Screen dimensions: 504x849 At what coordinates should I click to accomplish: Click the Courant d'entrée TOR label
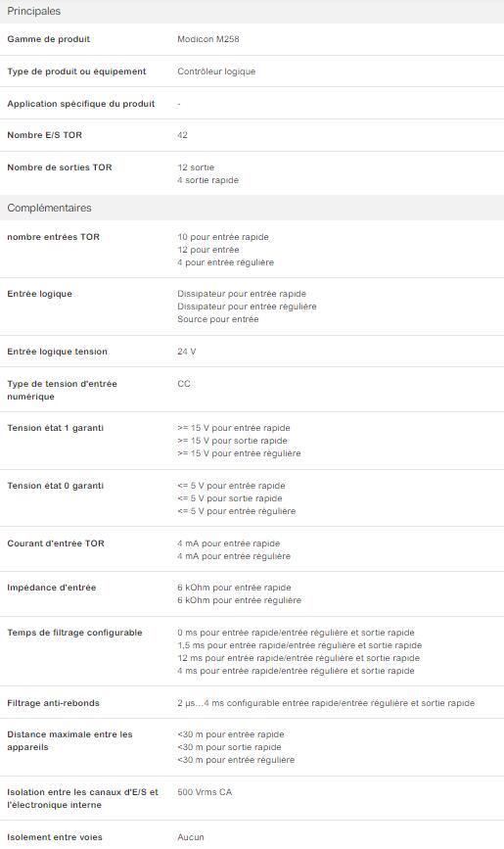[x=55, y=543]
